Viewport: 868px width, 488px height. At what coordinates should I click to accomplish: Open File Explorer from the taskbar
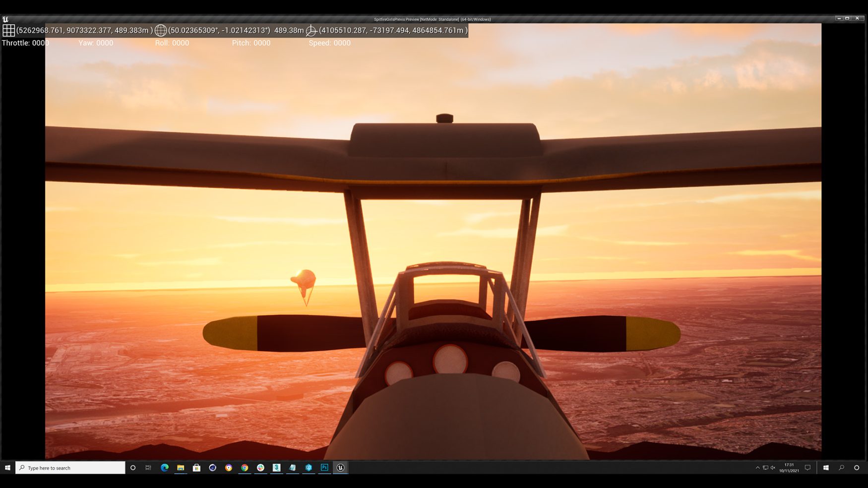(x=181, y=468)
